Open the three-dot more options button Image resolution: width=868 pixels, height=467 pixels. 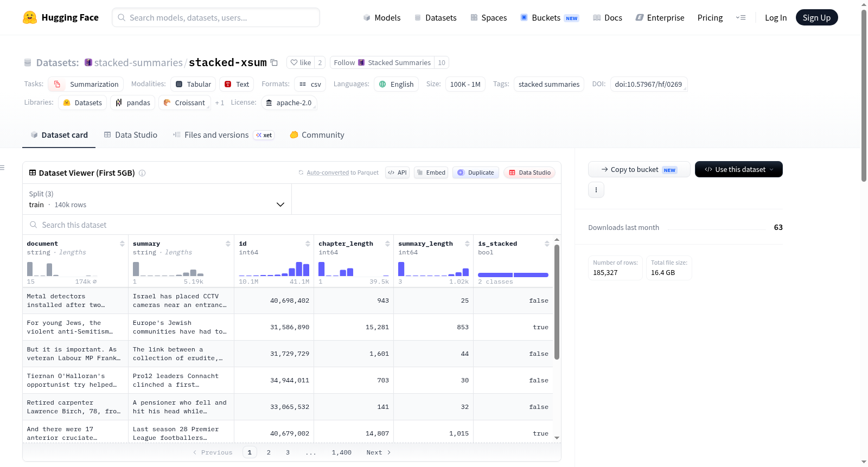click(596, 190)
